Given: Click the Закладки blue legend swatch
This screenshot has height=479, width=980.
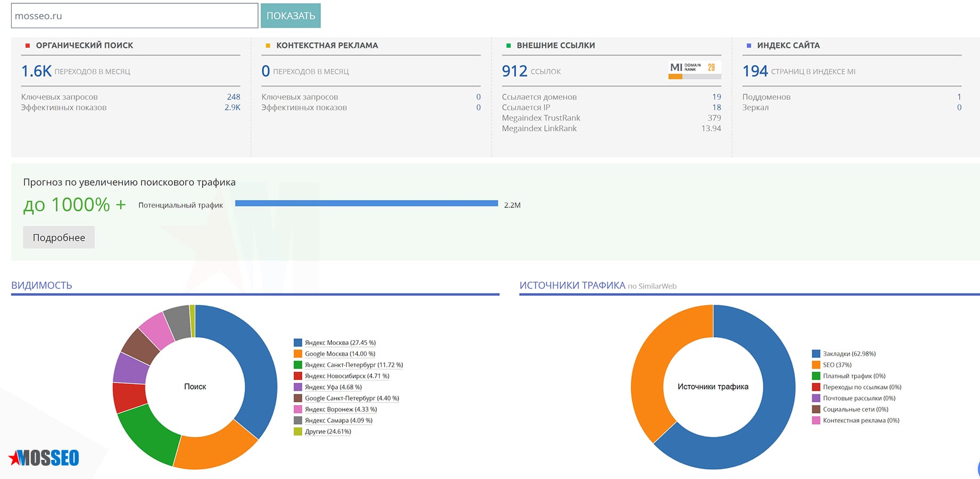Looking at the screenshot, I should pyautogui.click(x=816, y=354).
